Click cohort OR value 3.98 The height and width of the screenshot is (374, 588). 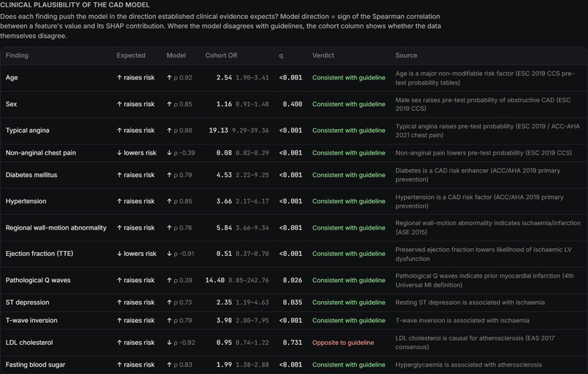(x=224, y=320)
